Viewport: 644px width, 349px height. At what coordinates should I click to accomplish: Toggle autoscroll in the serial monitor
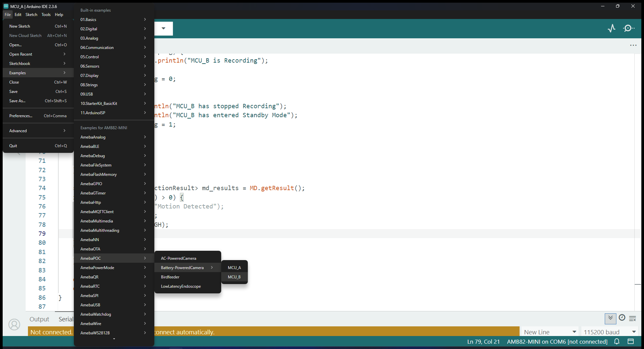point(610,318)
